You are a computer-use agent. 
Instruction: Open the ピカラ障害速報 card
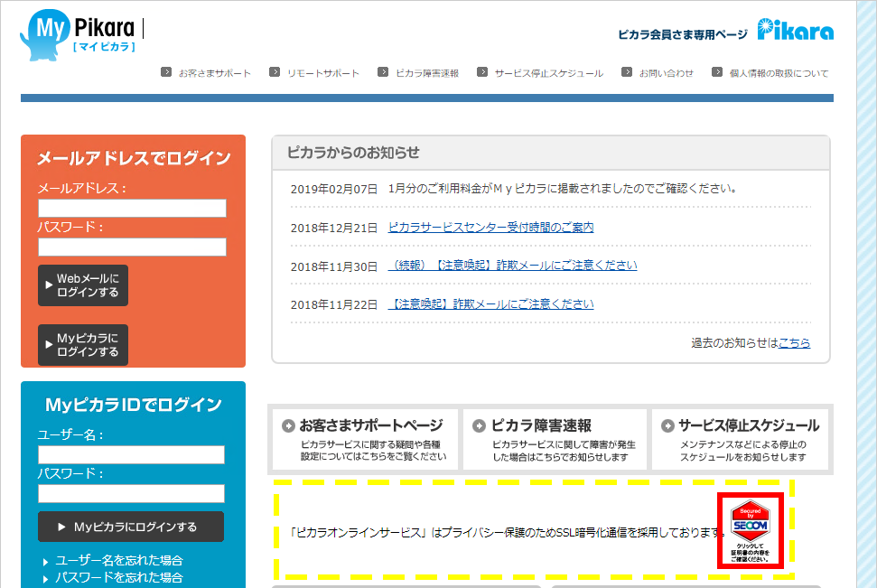pyautogui.click(x=555, y=439)
